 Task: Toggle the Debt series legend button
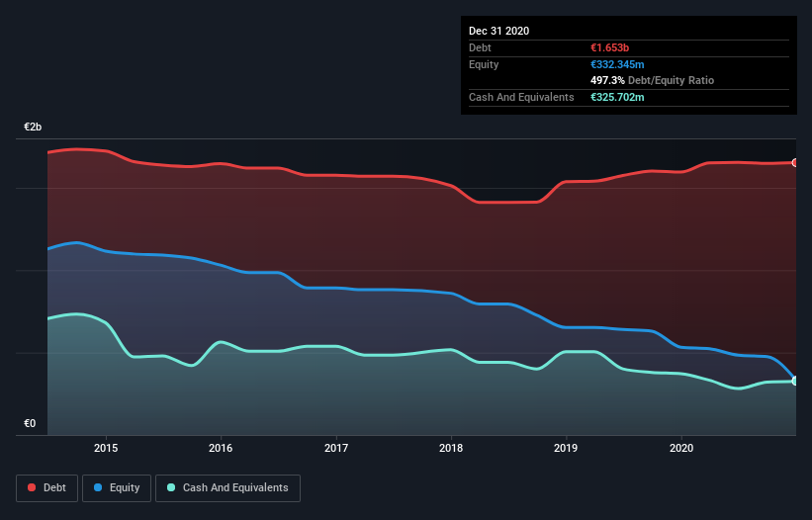pos(47,488)
